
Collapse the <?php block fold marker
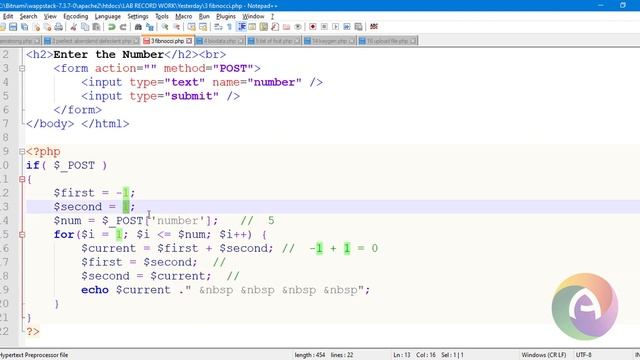pyautogui.click(x=22, y=151)
